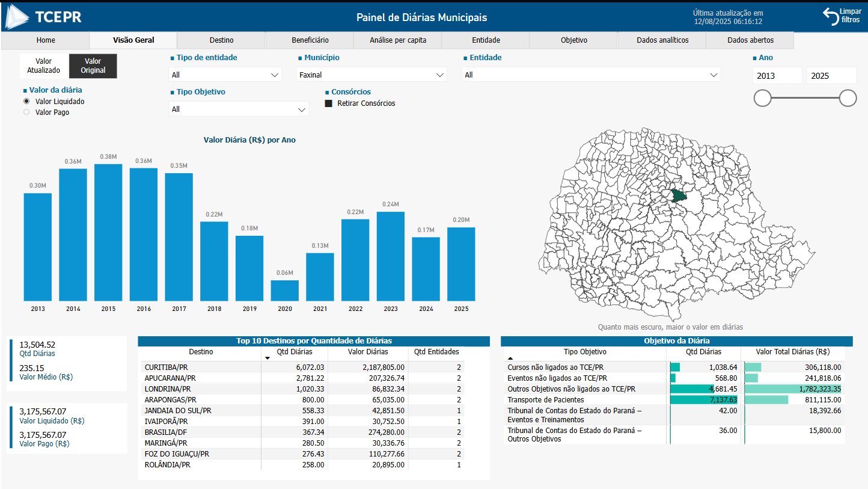Open the Dados analíticos tab
Screen dimensions: 868x489
pos(662,40)
